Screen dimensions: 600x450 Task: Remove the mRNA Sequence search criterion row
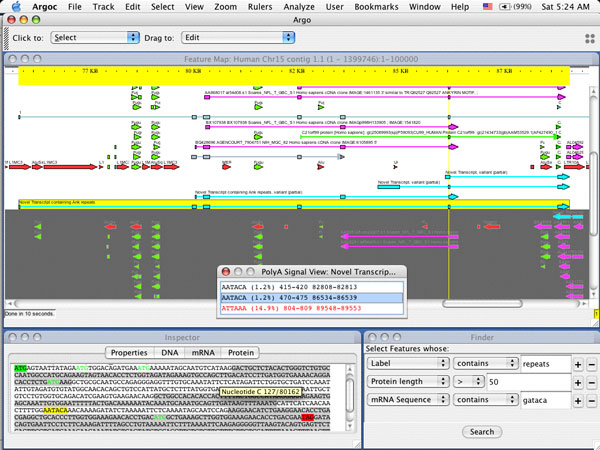click(x=591, y=400)
